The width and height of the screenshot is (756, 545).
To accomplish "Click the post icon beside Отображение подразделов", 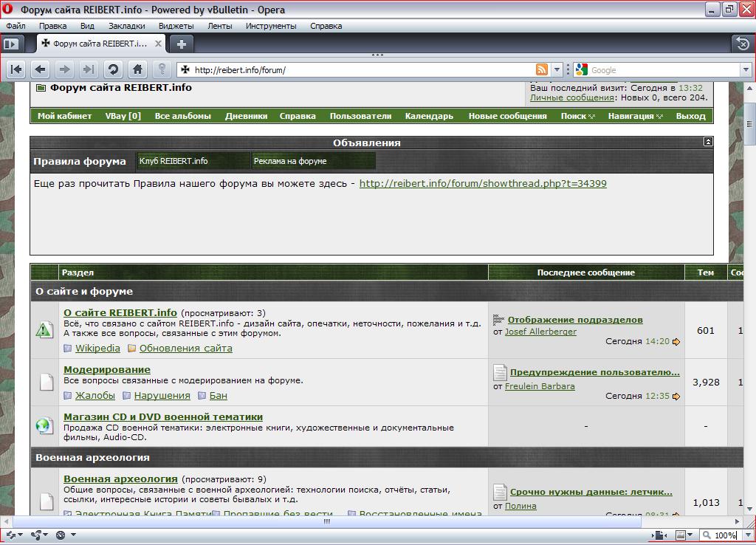I will [498, 319].
